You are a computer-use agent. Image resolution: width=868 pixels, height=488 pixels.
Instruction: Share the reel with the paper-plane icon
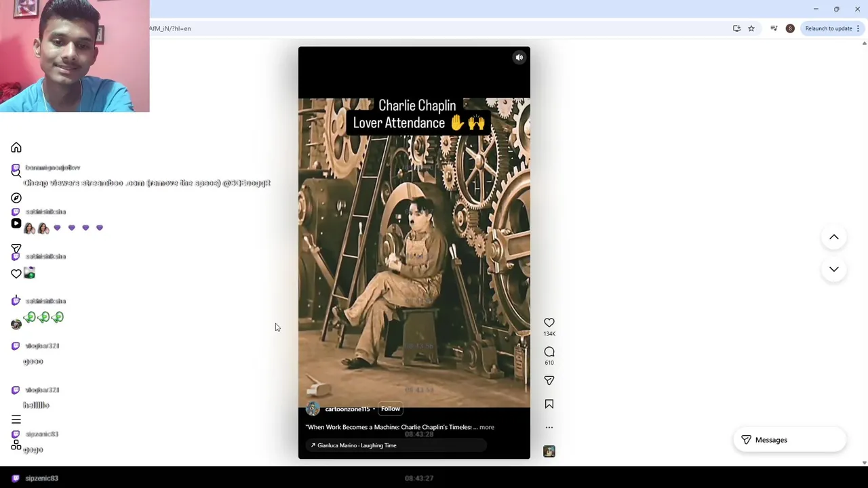click(x=549, y=381)
